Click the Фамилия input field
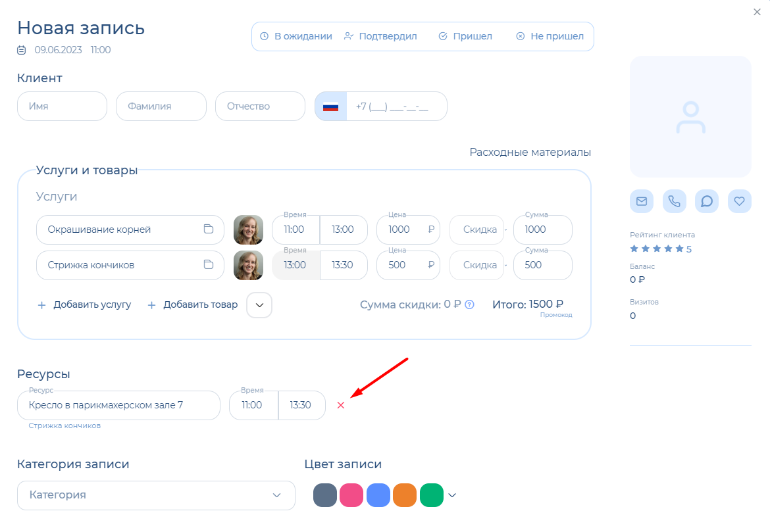The image size is (770, 532). [x=161, y=107]
